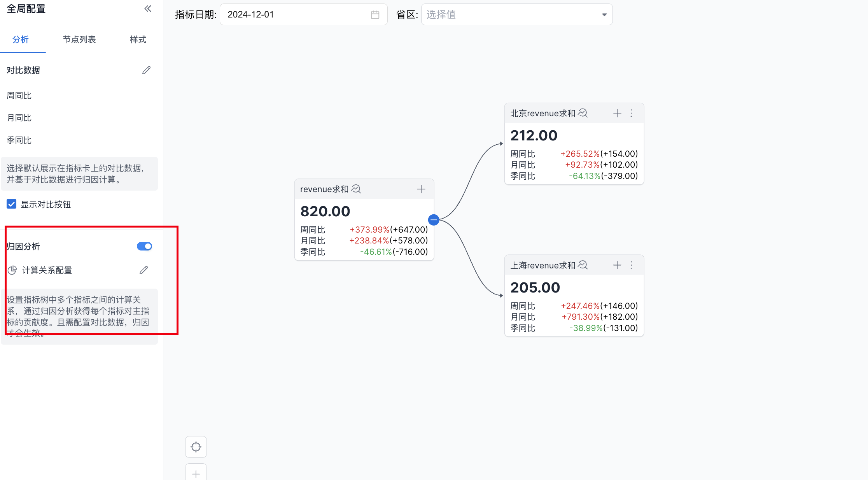Viewport: 868px width, 480px height.
Task: Uncheck 显示对比按钮 checkbox
Action: tap(12, 204)
